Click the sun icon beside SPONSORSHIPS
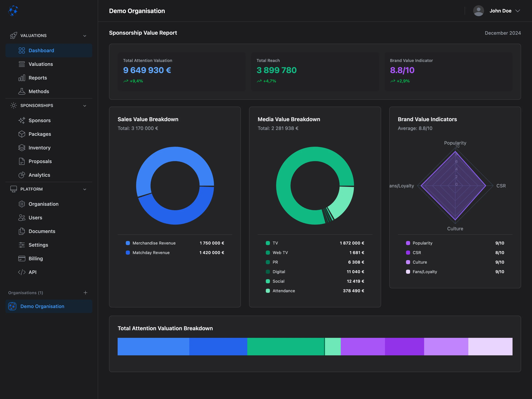 (13, 105)
